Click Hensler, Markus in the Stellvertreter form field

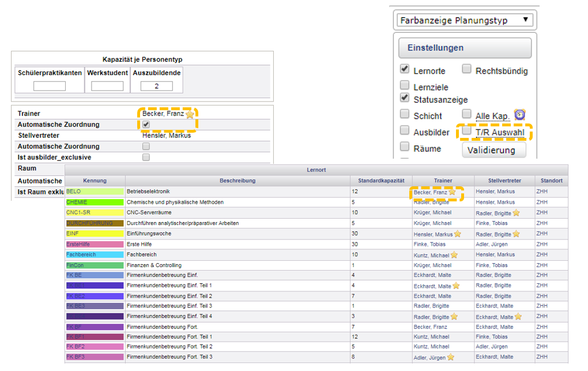[167, 135]
